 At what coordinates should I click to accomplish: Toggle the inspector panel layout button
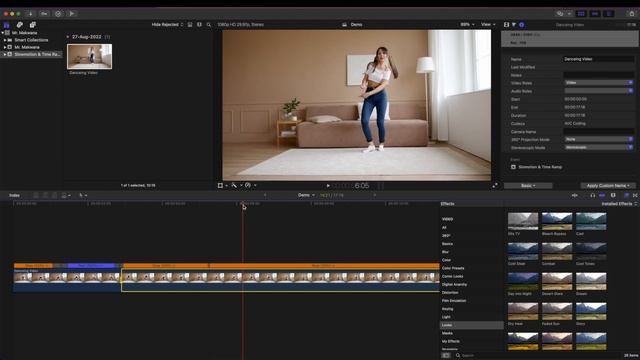tap(609, 13)
